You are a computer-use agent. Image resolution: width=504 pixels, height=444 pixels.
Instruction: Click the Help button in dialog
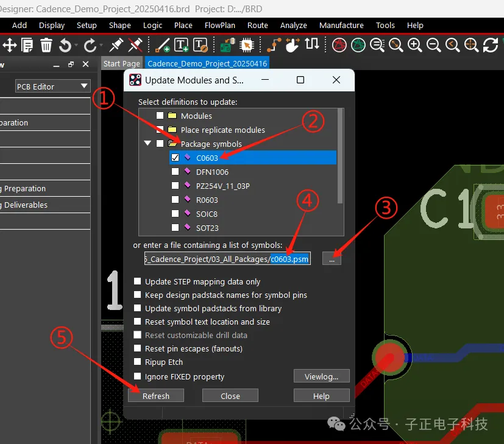tap(321, 396)
